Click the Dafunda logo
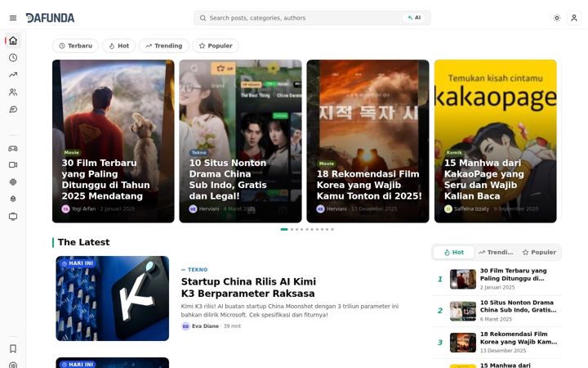 pyautogui.click(x=50, y=18)
